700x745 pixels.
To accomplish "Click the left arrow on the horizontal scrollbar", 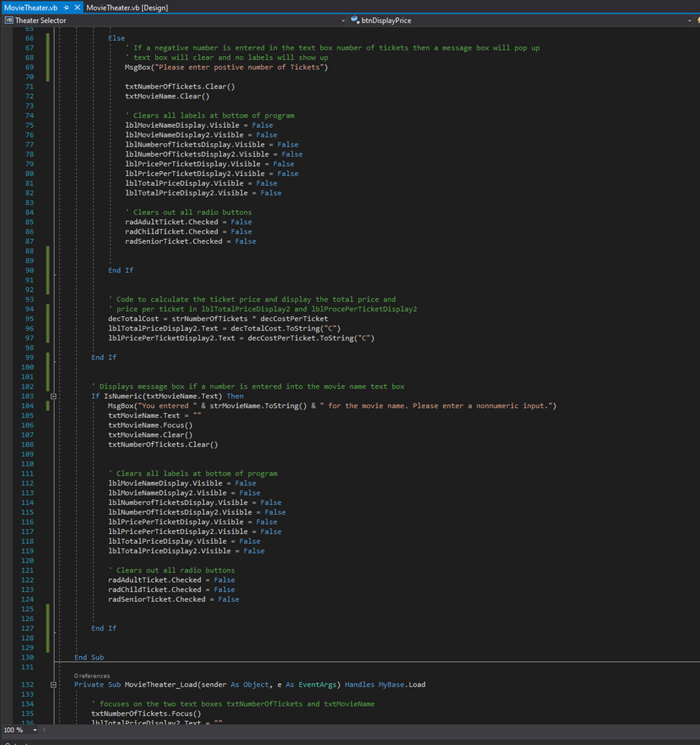I will [x=43, y=729].
